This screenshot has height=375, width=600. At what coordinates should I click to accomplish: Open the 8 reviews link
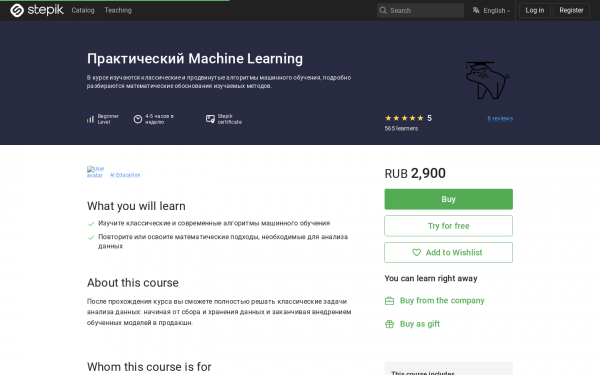pos(500,119)
